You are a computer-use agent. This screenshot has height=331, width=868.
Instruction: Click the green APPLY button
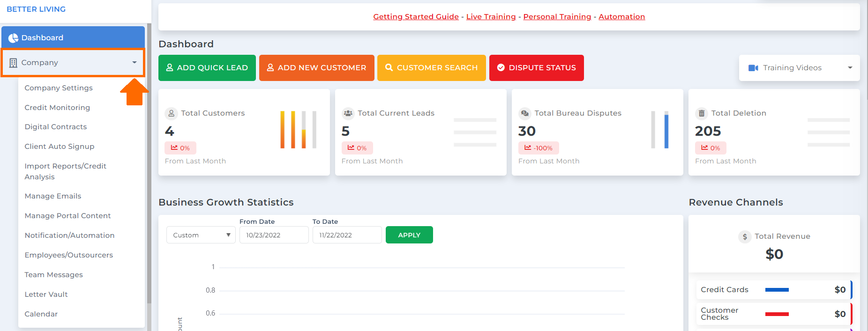[x=409, y=235]
